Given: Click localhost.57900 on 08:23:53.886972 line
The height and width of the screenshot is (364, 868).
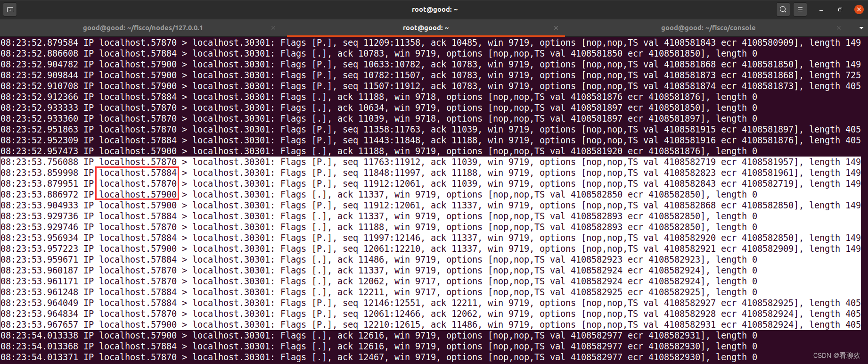Looking at the screenshot, I should (x=138, y=195).
